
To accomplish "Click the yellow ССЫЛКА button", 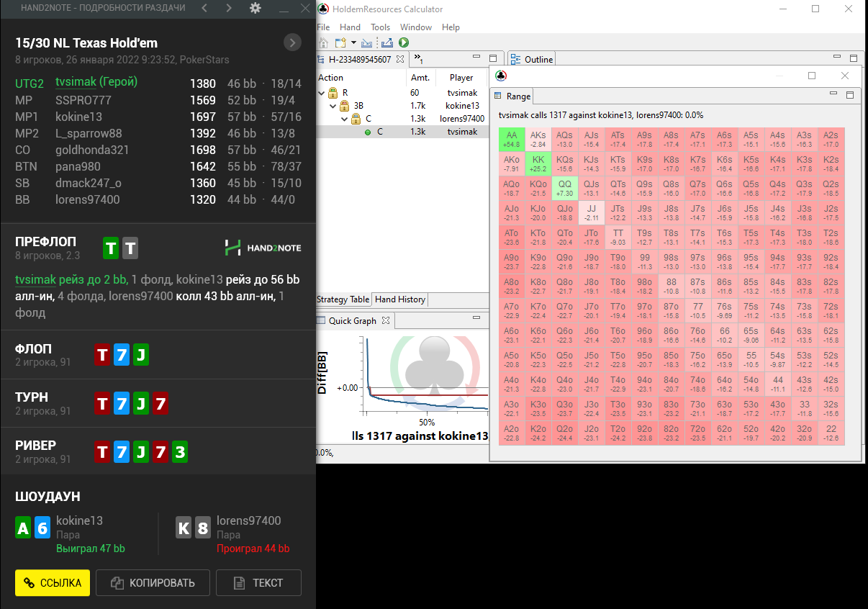I will (53, 583).
